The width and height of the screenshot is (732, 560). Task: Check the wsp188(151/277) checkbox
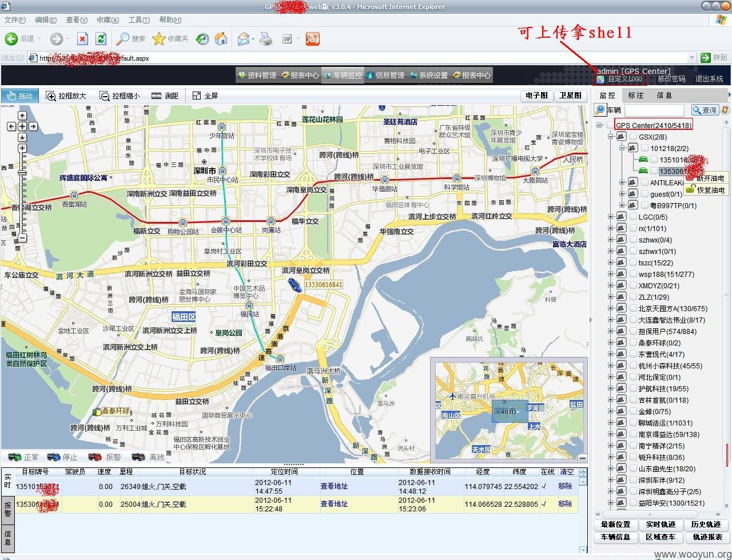pos(633,274)
